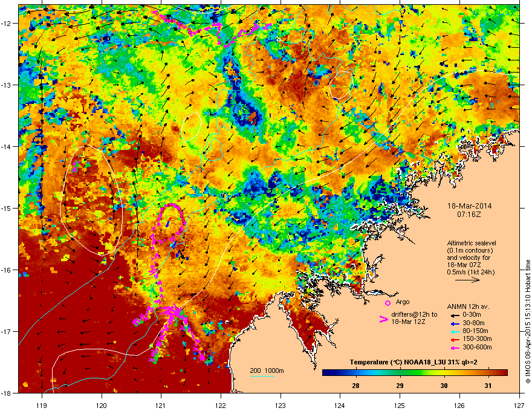532x411 pixels.
Task: Click the 'Argo' legend label
Action: (403, 302)
